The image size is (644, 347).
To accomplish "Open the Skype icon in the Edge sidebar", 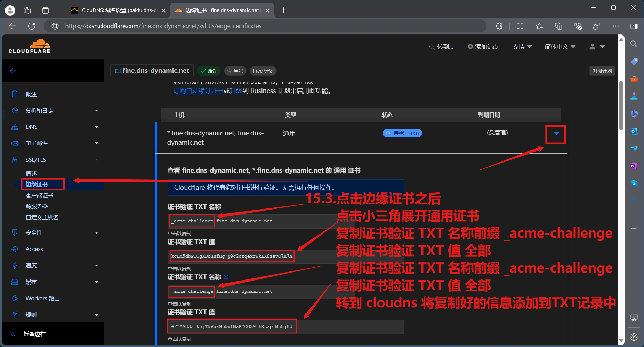I will click(634, 183).
